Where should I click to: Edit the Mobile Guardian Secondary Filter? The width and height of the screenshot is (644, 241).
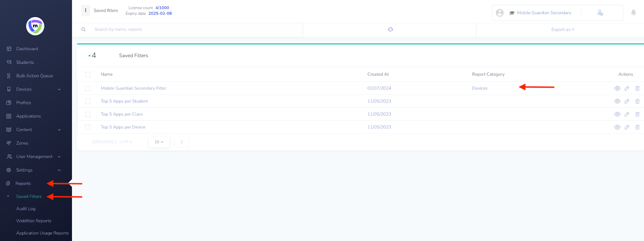[x=627, y=89]
